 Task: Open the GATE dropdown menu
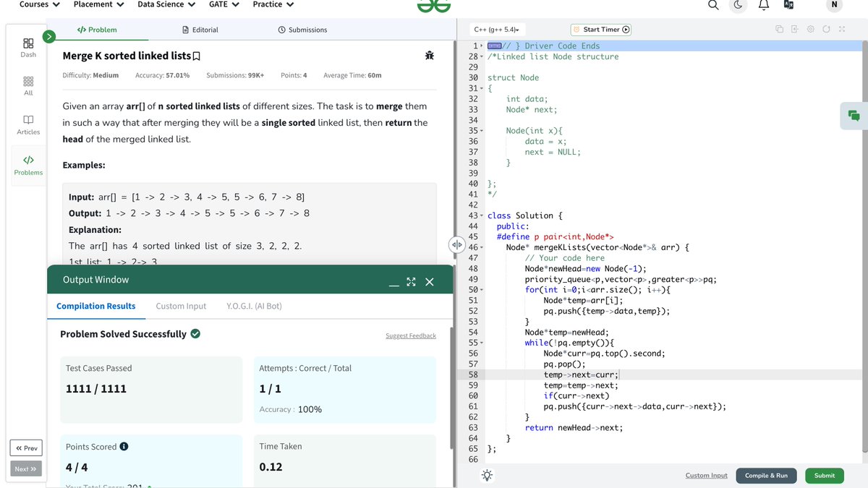point(224,4)
